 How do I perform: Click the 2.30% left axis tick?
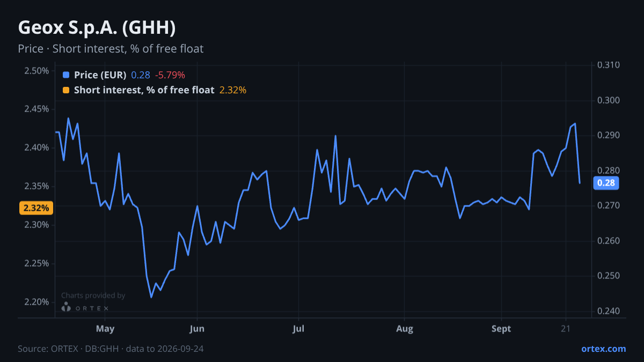(x=36, y=225)
